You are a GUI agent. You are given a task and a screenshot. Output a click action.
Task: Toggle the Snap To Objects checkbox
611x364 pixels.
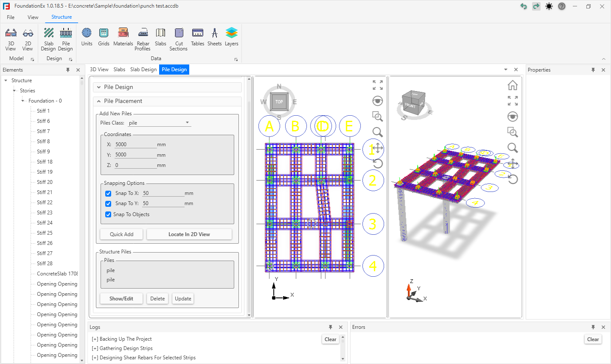tap(108, 214)
